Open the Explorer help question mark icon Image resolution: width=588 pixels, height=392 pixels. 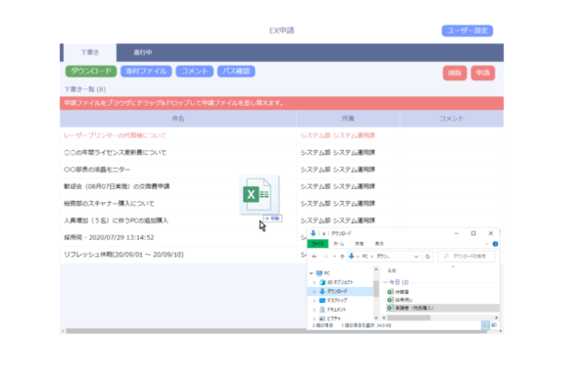[497, 243]
